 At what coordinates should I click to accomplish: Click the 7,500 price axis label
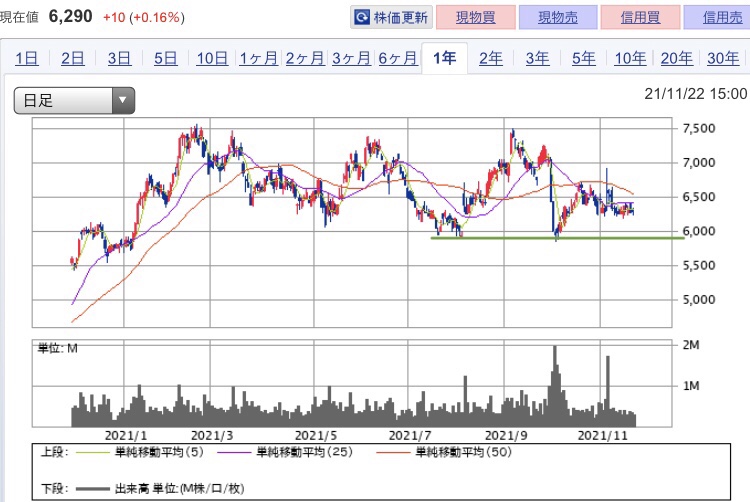pos(699,129)
